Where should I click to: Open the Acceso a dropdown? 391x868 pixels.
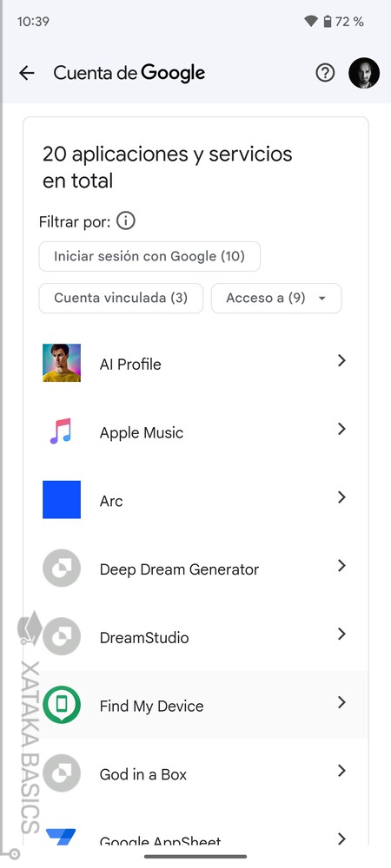(276, 299)
